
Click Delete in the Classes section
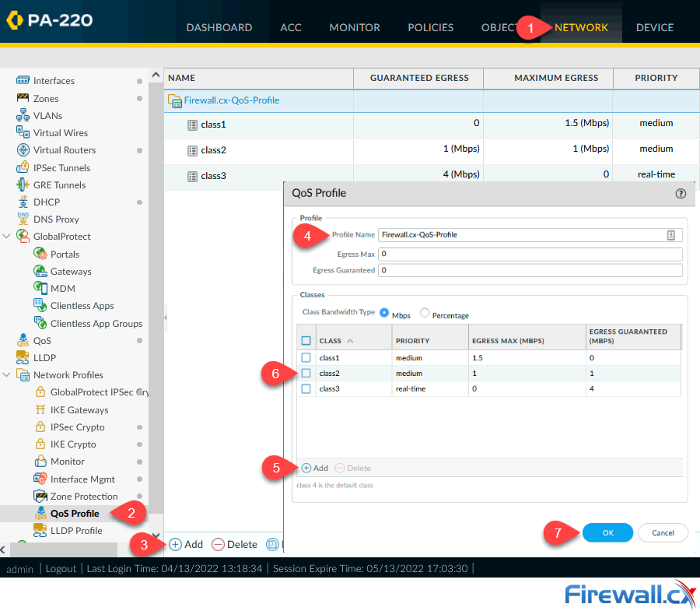[x=352, y=468]
